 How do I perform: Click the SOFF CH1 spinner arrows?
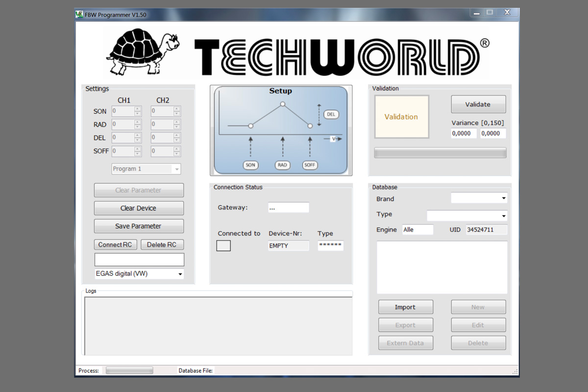tap(138, 151)
